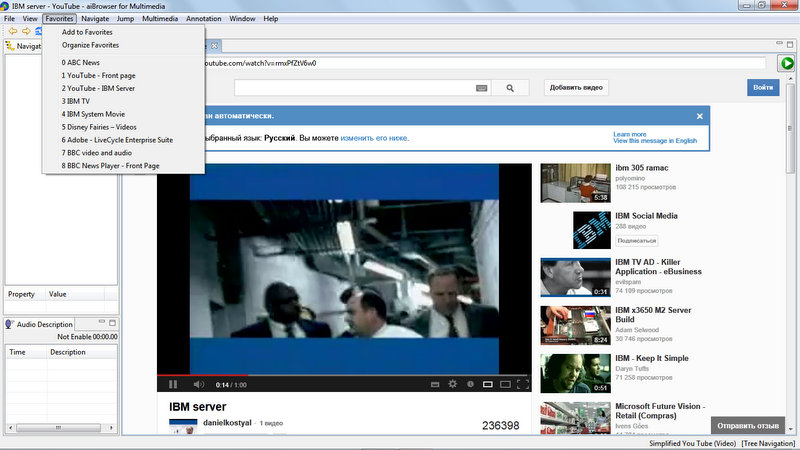This screenshot has height=450, width=800.
Task: Open ibm 305 ramac video thumbnail
Action: point(576,183)
